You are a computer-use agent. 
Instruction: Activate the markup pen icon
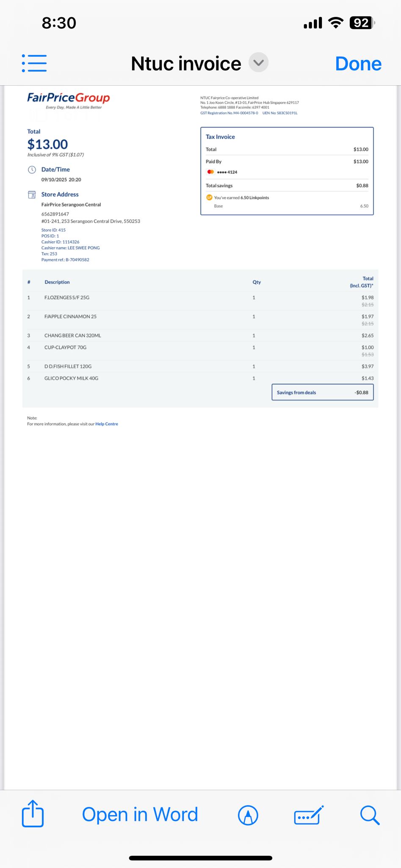[248, 815]
